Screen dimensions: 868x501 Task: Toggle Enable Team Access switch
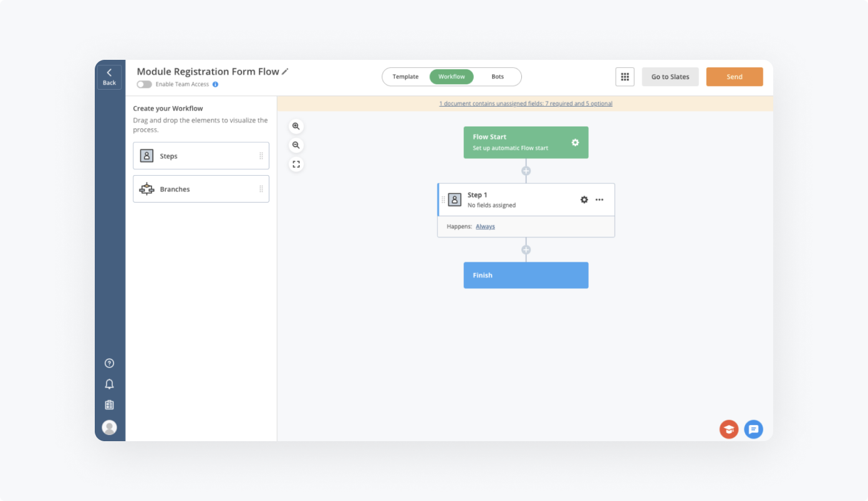coord(144,84)
